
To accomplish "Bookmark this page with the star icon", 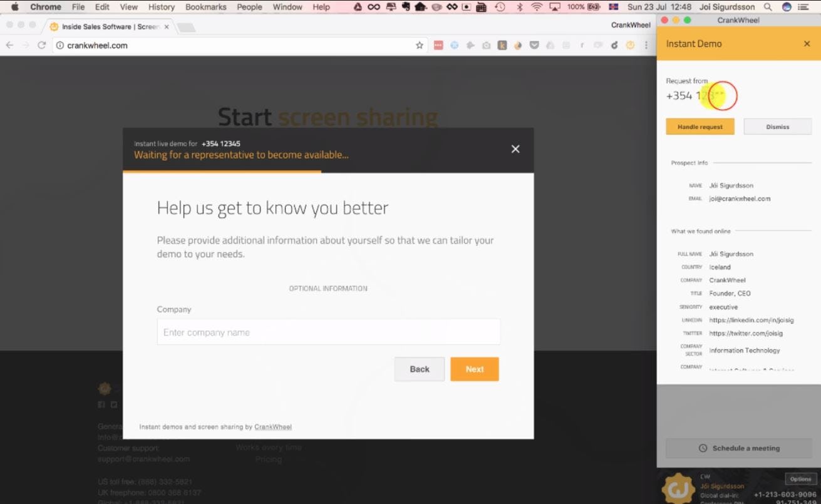I will (x=420, y=45).
